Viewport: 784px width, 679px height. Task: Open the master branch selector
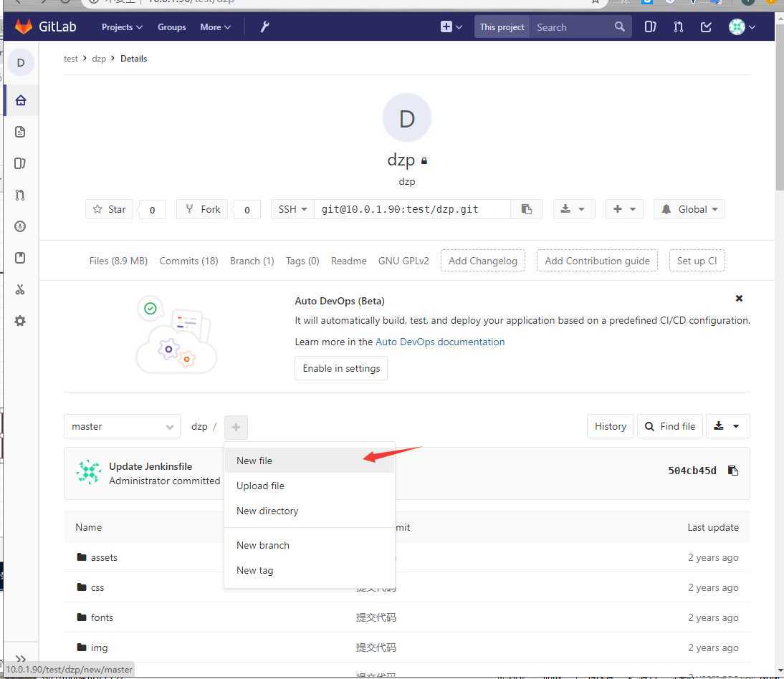[122, 426]
